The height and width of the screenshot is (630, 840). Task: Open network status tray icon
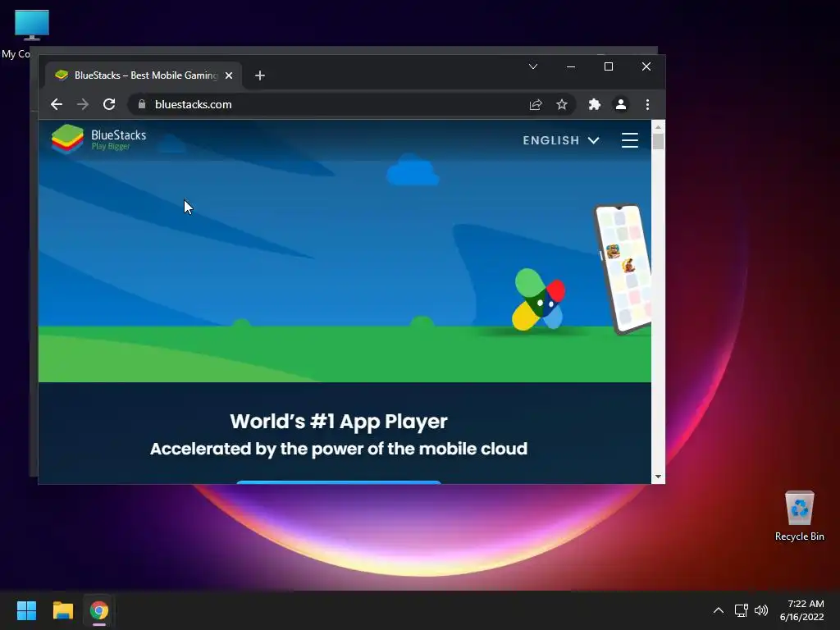coord(741,610)
